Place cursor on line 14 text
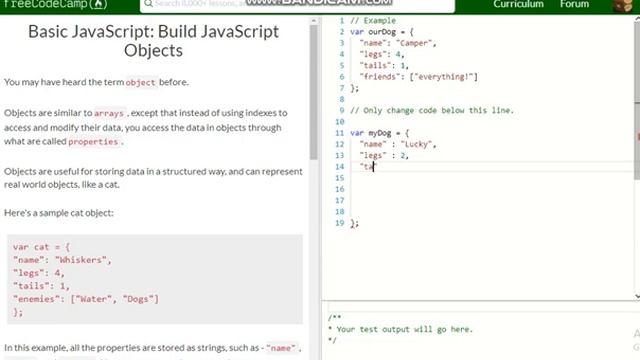 [x=368, y=167]
